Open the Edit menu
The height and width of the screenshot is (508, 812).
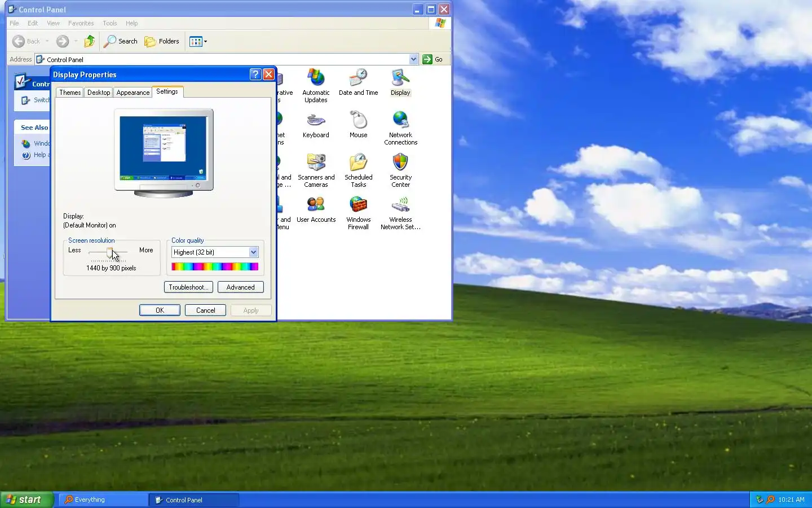click(x=33, y=23)
